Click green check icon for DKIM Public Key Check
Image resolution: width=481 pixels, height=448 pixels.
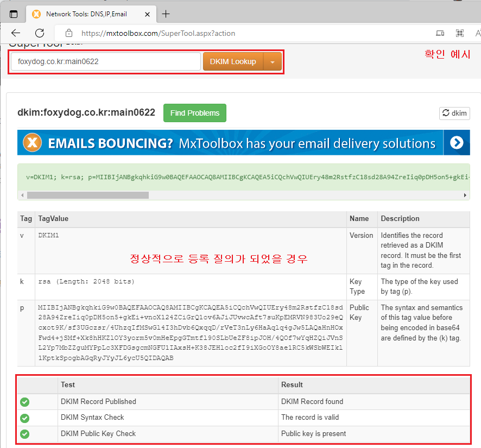[25, 434]
